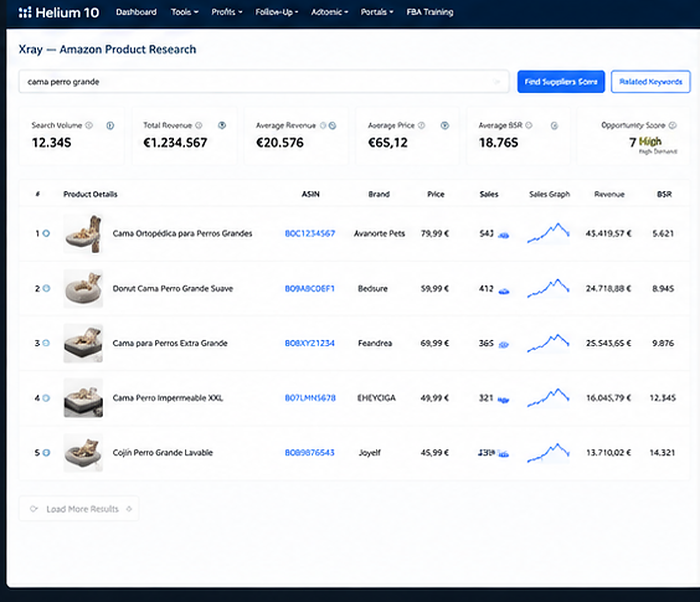
Task: Click the rightmost icon in the Average Revenue card
Action: point(333,126)
